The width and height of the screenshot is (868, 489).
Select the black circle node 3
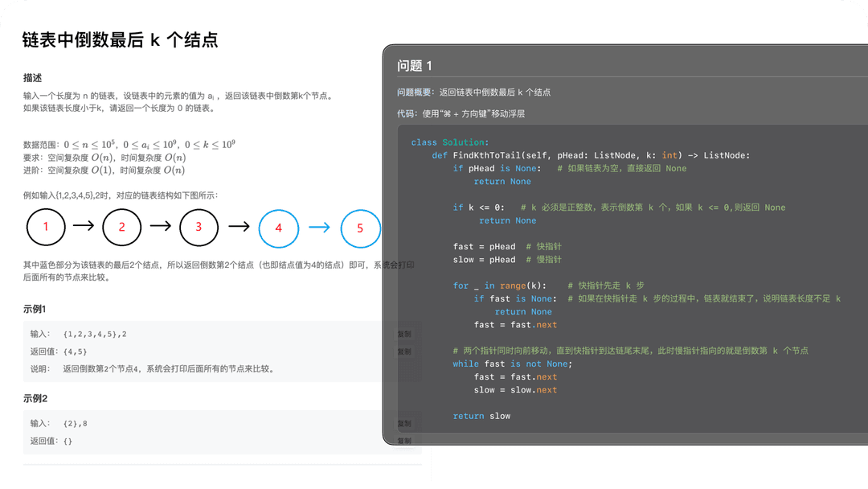[x=199, y=227]
